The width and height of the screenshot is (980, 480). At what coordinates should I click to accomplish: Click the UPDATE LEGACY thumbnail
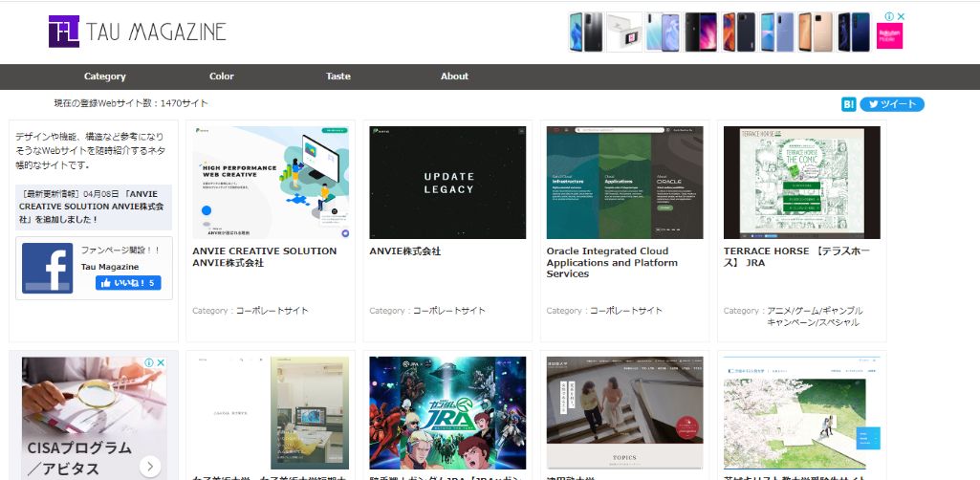(x=447, y=183)
